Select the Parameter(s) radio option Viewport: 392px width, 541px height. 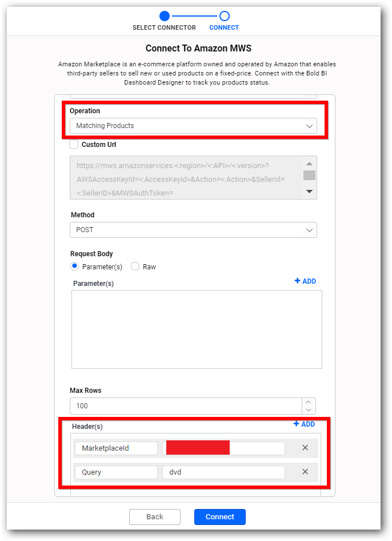pyautogui.click(x=74, y=266)
